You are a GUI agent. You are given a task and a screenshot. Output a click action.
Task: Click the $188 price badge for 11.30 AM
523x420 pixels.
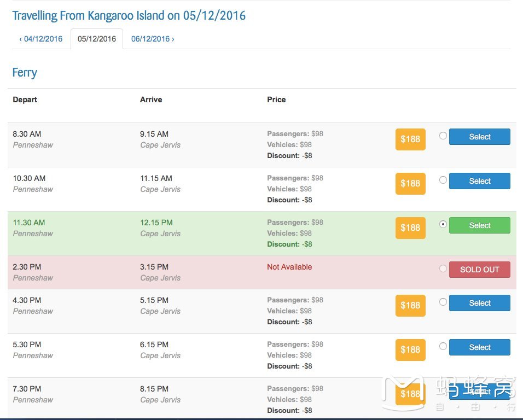[x=410, y=227]
